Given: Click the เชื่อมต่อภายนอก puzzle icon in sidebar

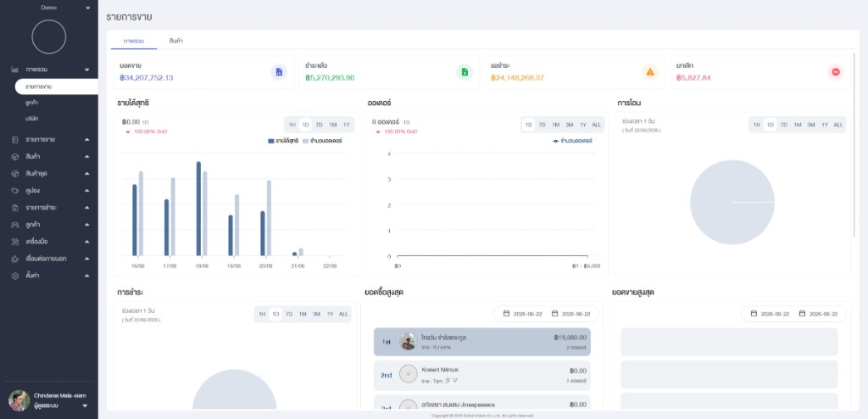Looking at the screenshot, I should (x=15, y=259).
